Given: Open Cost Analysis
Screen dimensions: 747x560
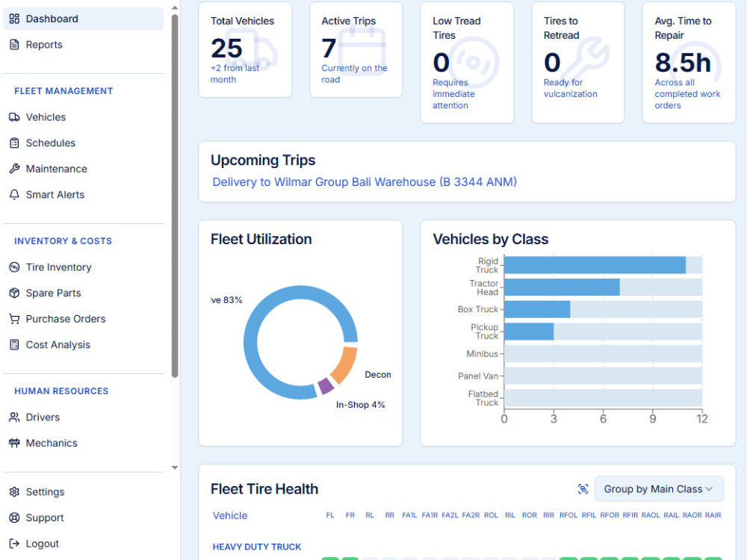Looking at the screenshot, I should [x=83, y=344].
